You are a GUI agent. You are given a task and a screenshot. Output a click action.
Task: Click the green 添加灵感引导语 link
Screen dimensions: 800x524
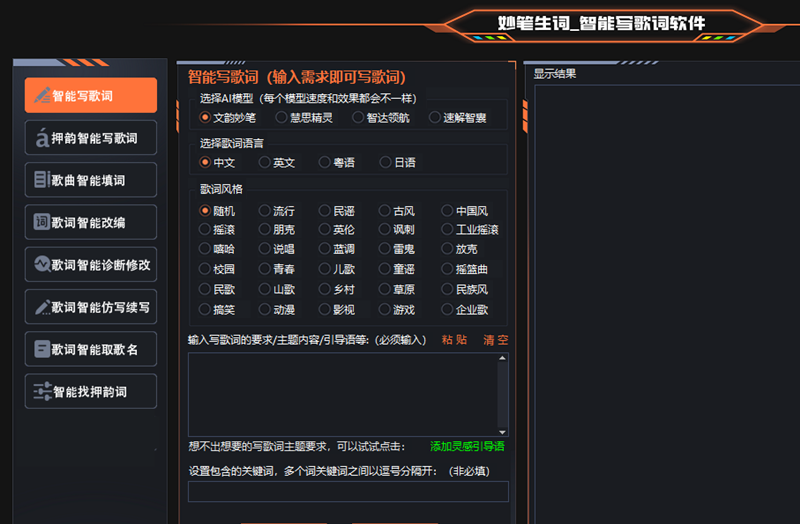point(467,446)
